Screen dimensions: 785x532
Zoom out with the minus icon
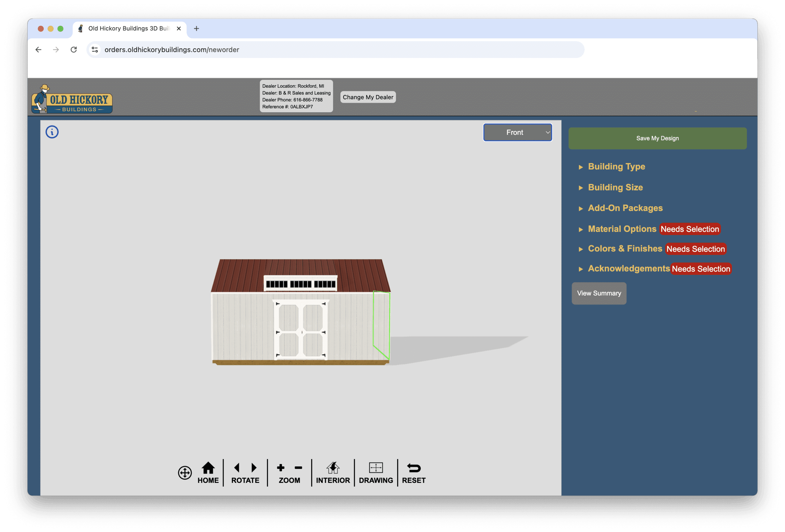[x=298, y=468]
